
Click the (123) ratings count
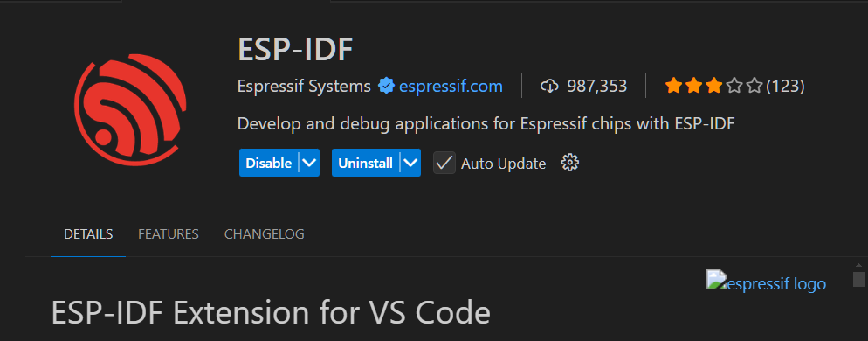click(x=785, y=86)
